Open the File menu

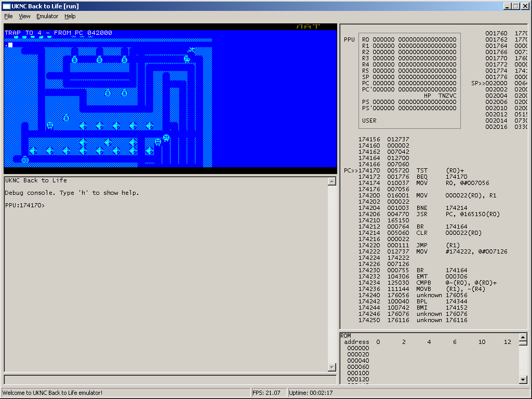8,16
